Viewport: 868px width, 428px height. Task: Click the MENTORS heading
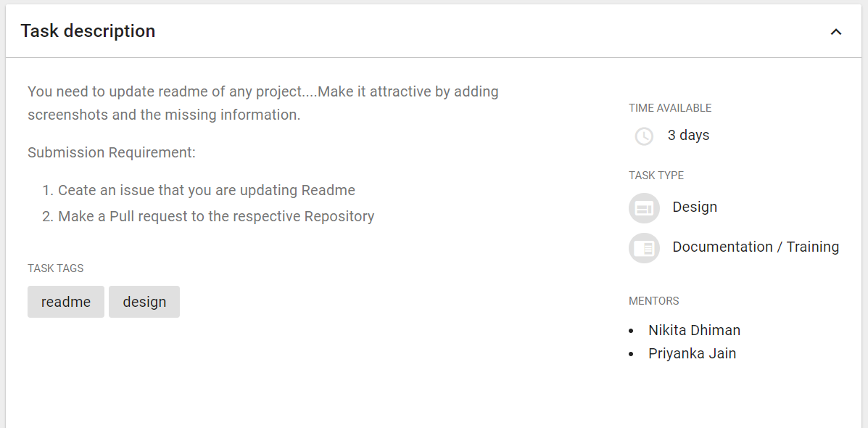point(653,301)
